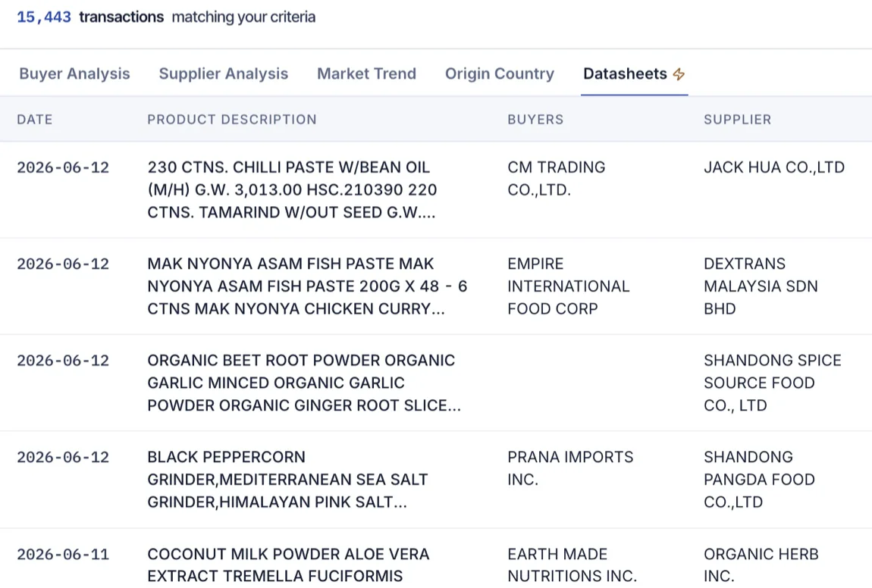This screenshot has height=588, width=872.
Task: Open buyer PRANA IMPORTS INC.
Action: coord(570,468)
